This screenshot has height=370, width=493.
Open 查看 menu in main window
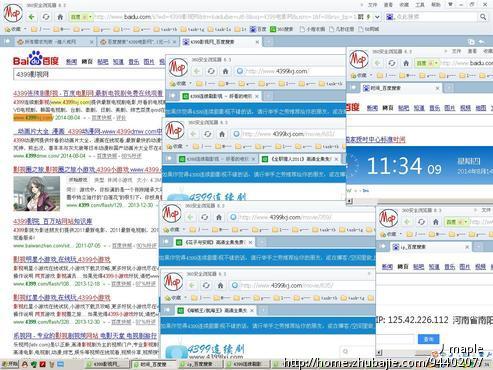(388, 5)
